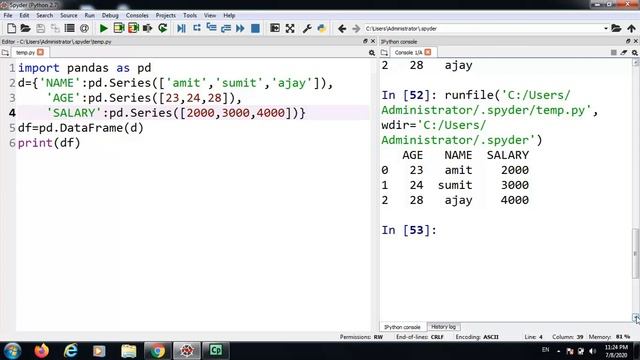Undock the Editor pane
The height and width of the screenshot is (360, 640).
(x=365, y=41)
